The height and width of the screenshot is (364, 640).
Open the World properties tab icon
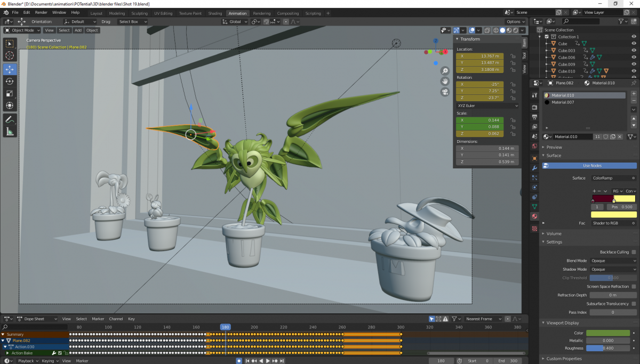click(x=534, y=146)
